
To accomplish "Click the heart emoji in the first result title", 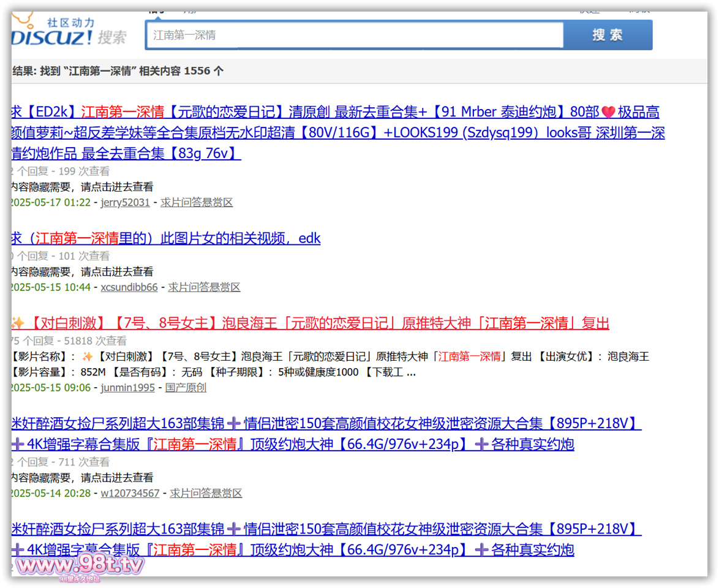I will [608, 113].
